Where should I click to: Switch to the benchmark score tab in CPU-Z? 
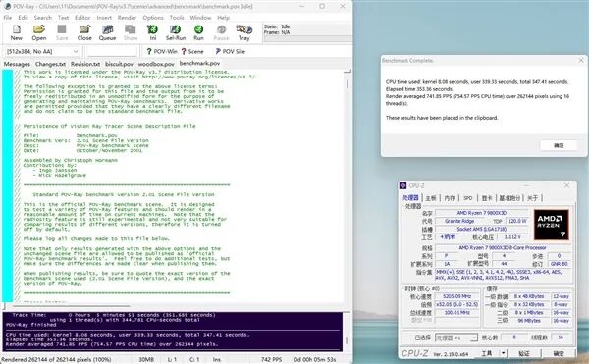pyautogui.click(x=509, y=198)
